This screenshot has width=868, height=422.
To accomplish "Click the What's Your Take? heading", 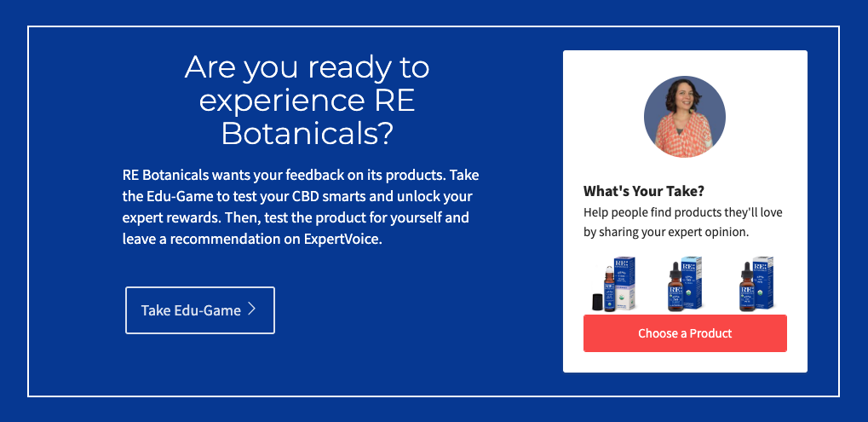I will click(x=644, y=192).
